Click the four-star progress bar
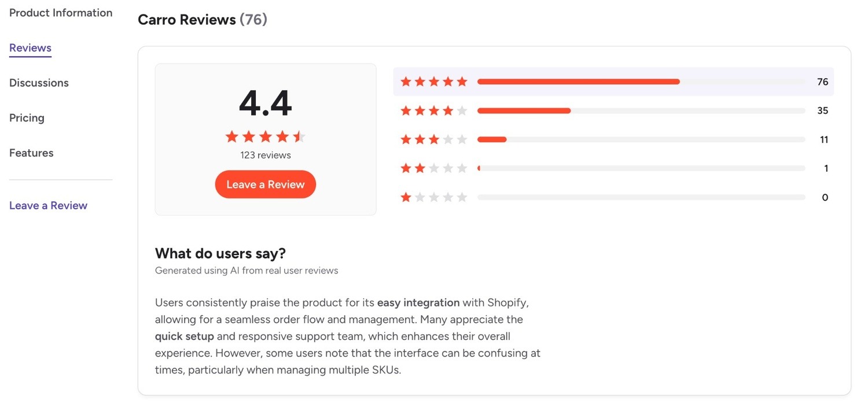 pos(641,110)
